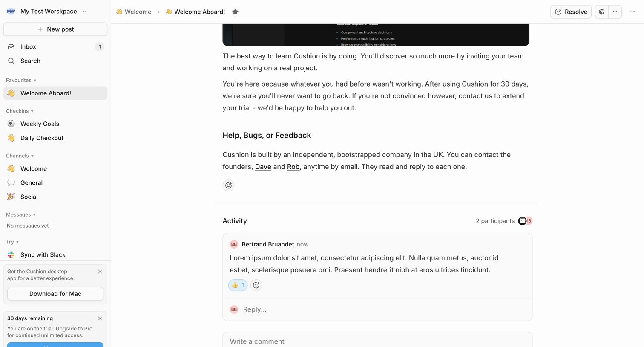
Task: Open the Daily Checkout checkin
Action: [x=55, y=138]
